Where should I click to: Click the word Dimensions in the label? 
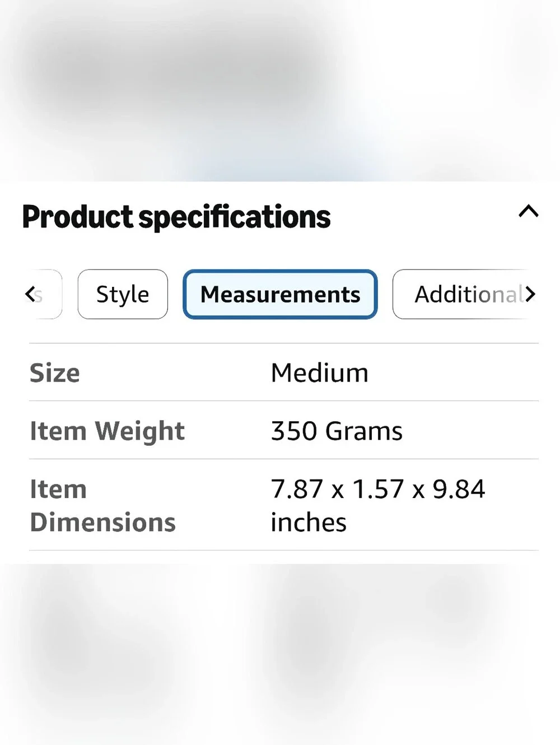tap(102, 522)
